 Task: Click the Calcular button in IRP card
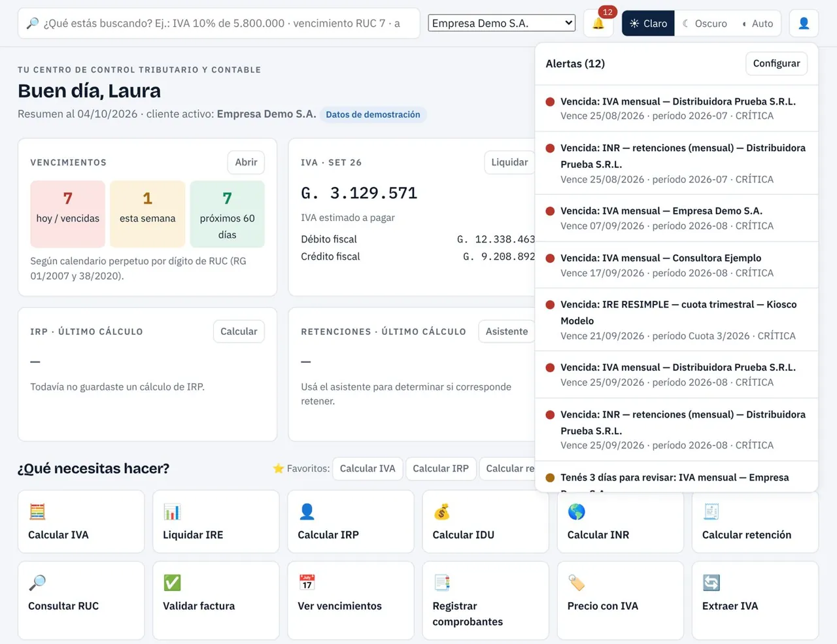[239, 331]
